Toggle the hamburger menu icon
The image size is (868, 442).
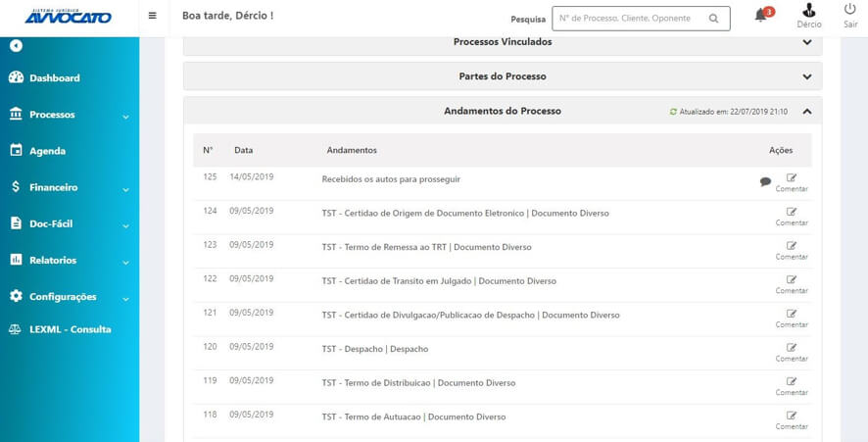click(x=152, y=16)
